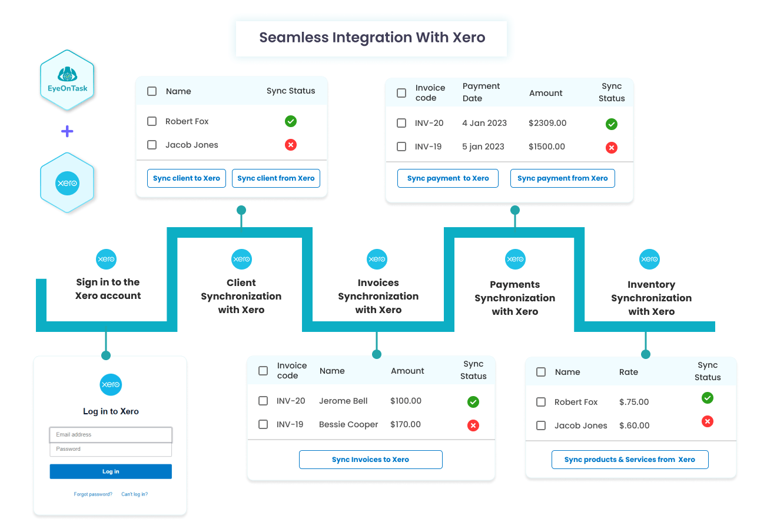Screen dimensions: 757x532
Task: Click red sync error for $.60.00 rate row
Action: tap(708, 421)
